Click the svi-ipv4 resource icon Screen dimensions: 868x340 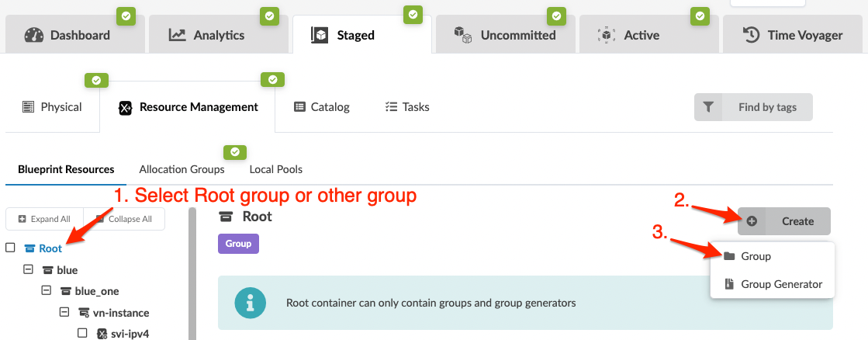tap(102, 334)
